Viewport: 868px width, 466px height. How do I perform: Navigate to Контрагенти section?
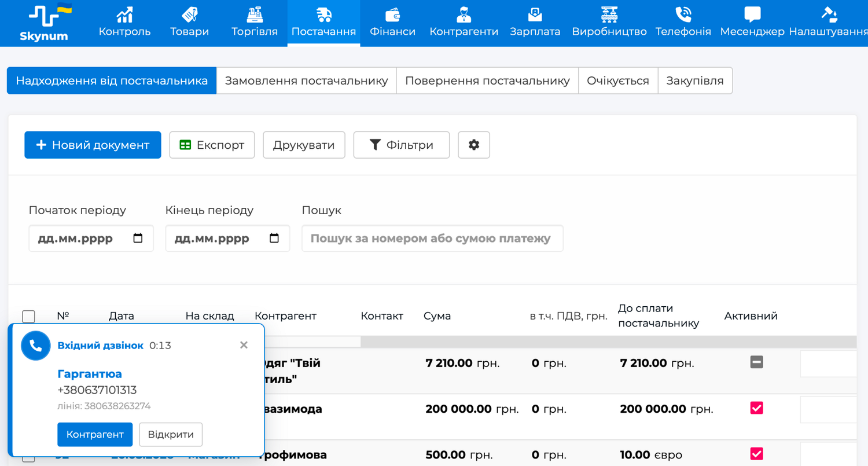464,23
